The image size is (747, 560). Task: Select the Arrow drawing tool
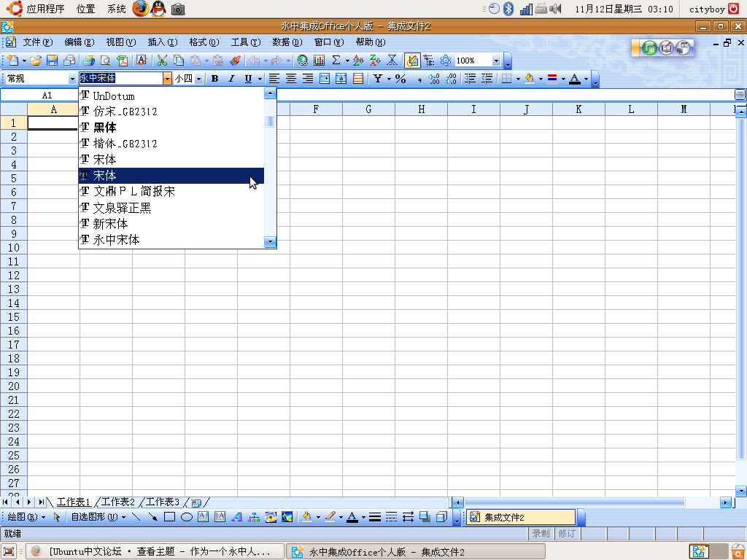point(152,517)
